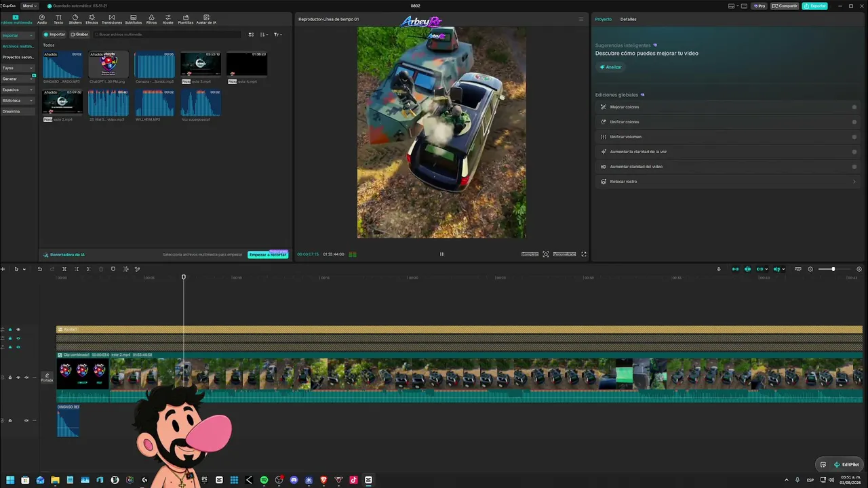This screenshot has width=868, height=488.
Task: Enable Unificar volumen toggle
Action: coord(854,137)
